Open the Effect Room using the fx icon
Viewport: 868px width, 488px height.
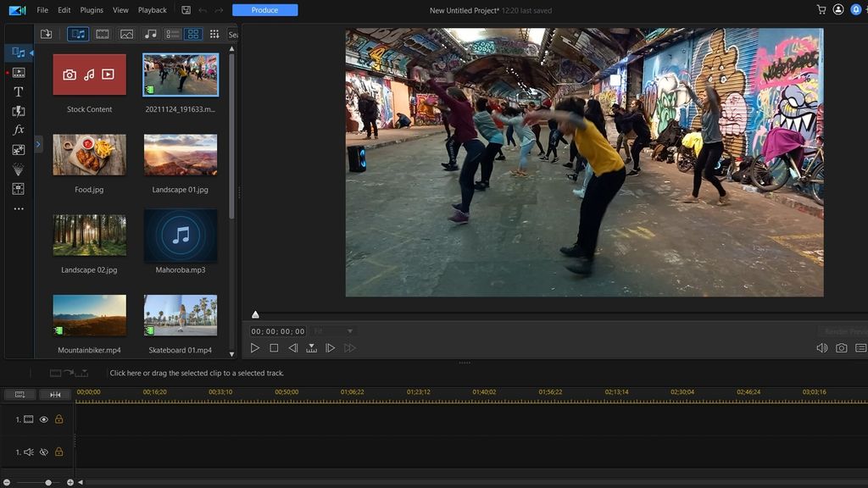click(18, 130)
